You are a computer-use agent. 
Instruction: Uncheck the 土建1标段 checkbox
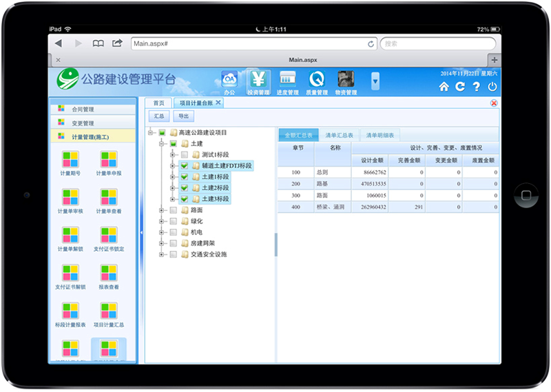pos(185,177)
